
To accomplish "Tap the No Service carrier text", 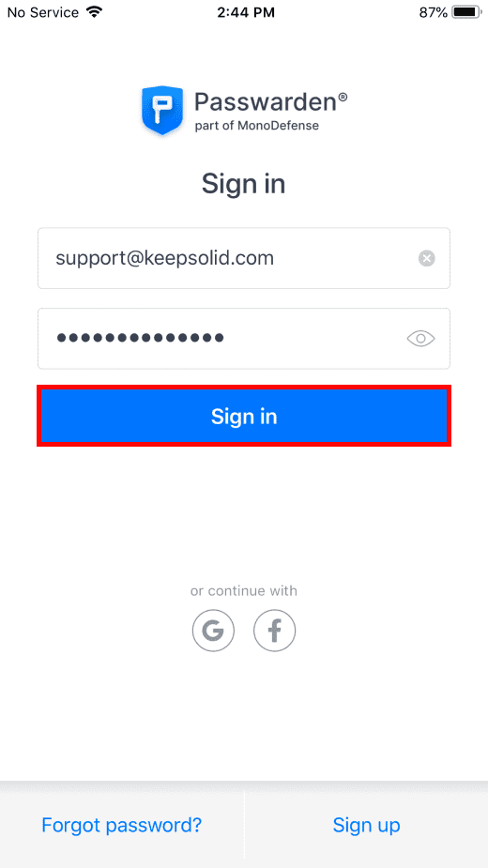I will point(44,12).
